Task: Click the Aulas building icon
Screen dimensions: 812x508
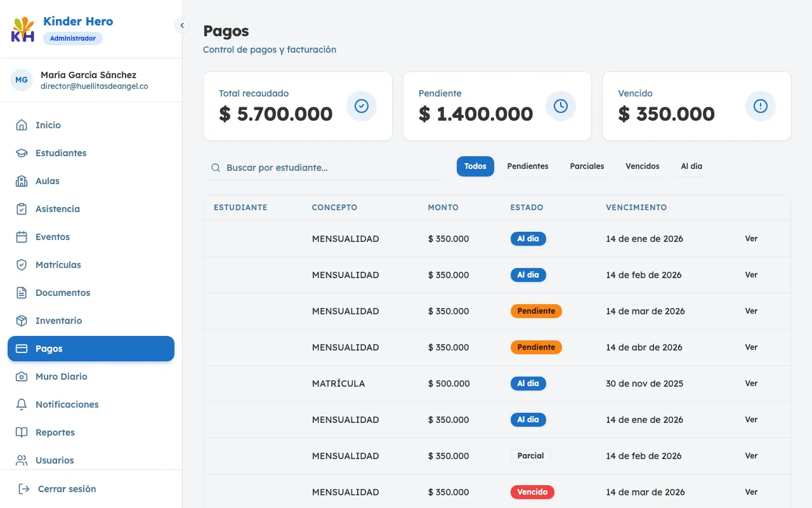Action: pos(22,181)
